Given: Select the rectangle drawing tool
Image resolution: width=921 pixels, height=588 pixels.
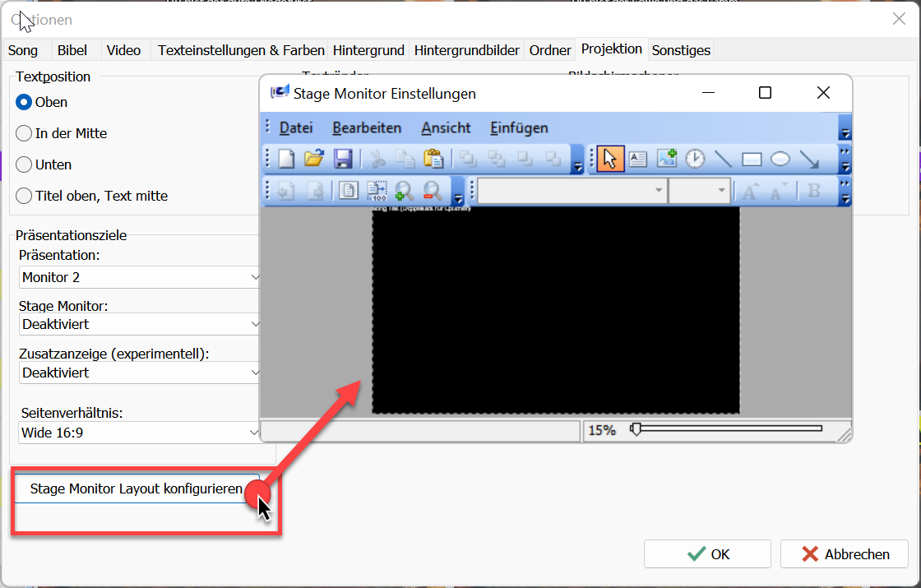Looking at the screenshot, I should [752, 159].
